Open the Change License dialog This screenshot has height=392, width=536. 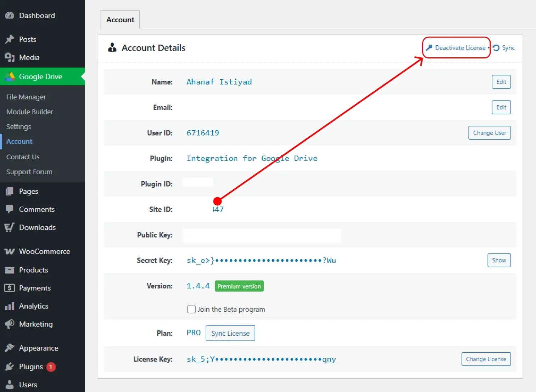[486, 359]
